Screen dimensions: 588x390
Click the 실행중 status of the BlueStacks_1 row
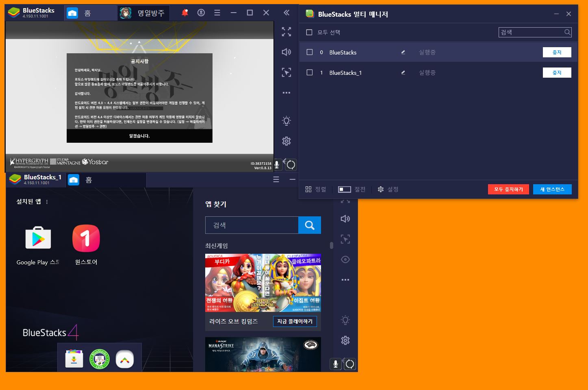pos(427,72)
